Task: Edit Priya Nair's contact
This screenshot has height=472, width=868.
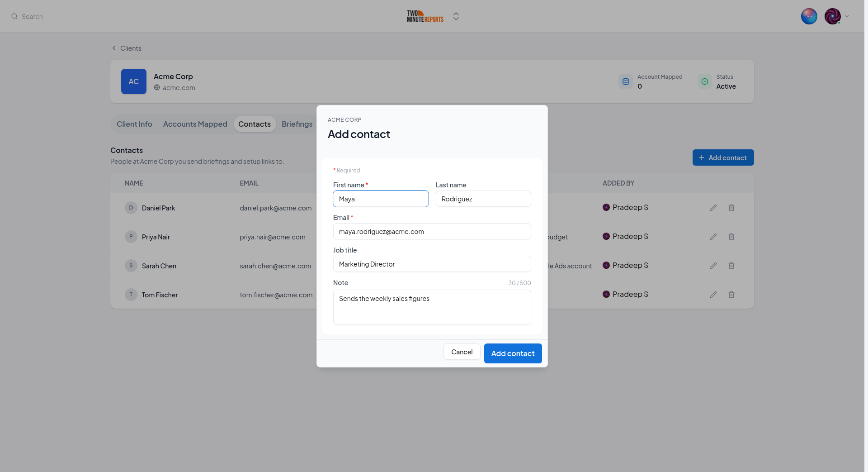Action: pos(713,237)
